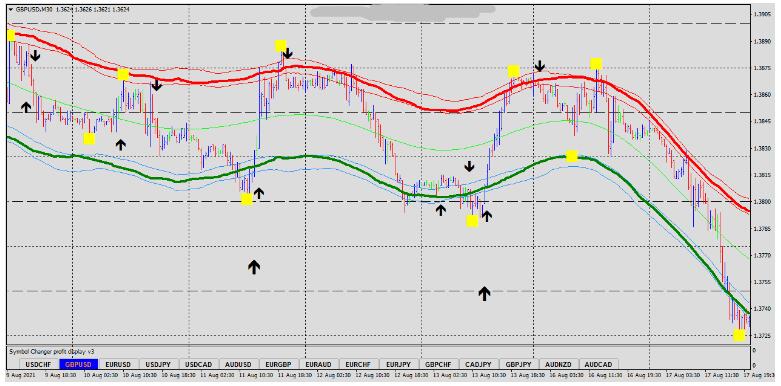Click the 1.3800 price scale label

coord(763,202)
